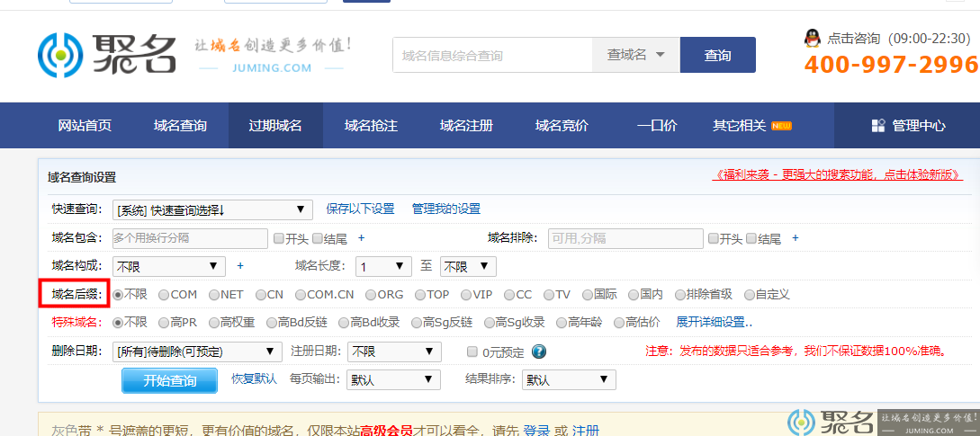The width and height of the screenshot is (980, 436).
Task: Open the 查域名 search type dropdown
Action: 635,55
